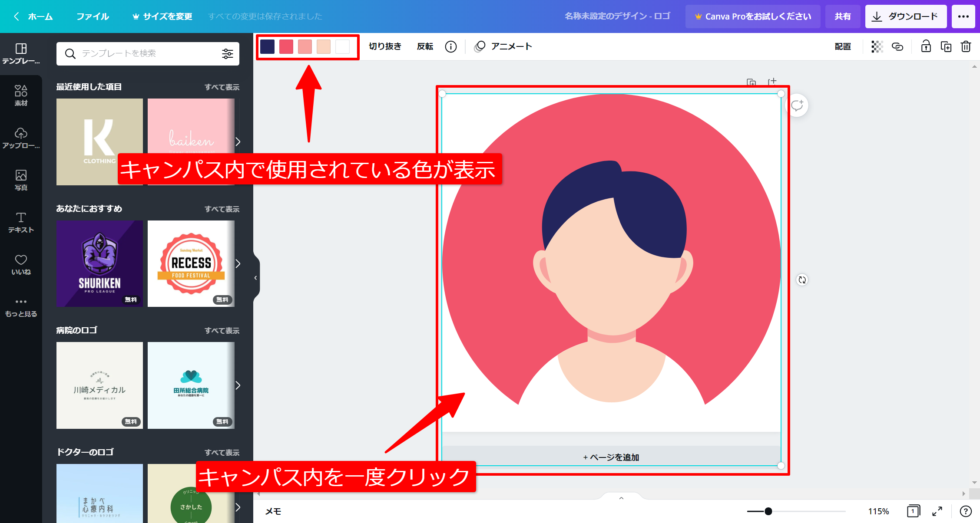This screenshot has height=523, width=980.
Task: Click すべて表示 for 最近使用した項目
Action: click(222, 87)
